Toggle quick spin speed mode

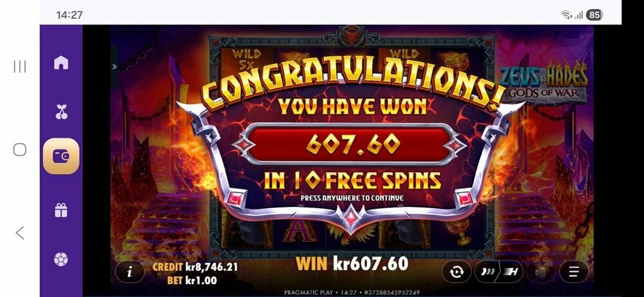[487, 271]
